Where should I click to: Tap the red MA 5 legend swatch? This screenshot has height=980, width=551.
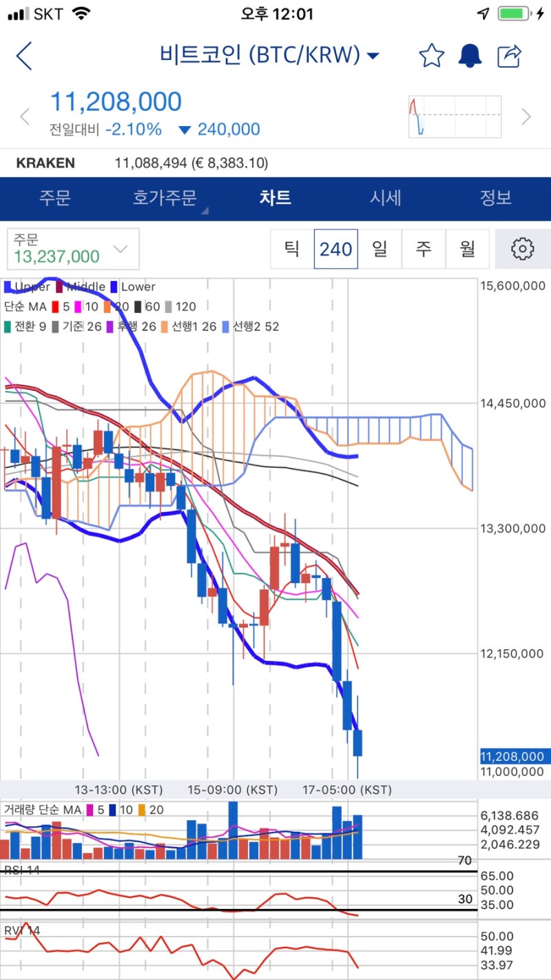pos(55,307)
